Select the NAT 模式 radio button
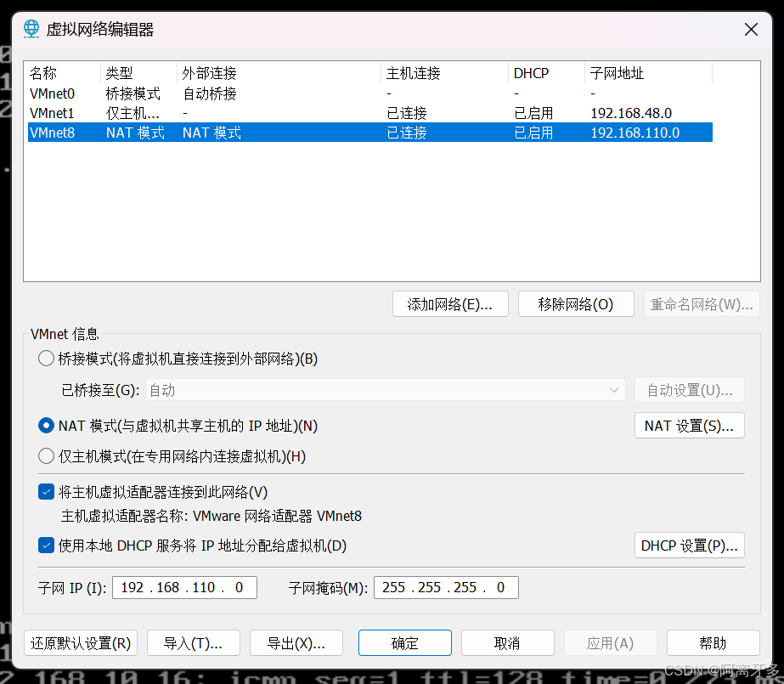The height and width of the screenshot is (684, 784). 46,426
